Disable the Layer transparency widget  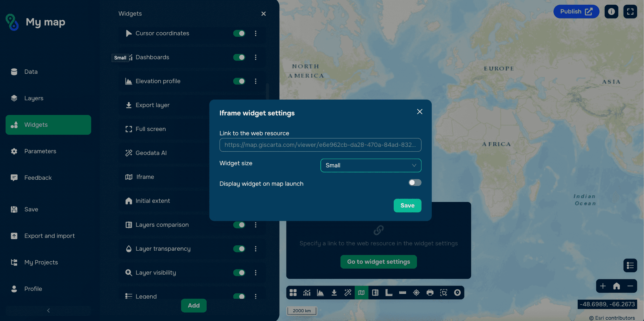click(x=239, y=248)
